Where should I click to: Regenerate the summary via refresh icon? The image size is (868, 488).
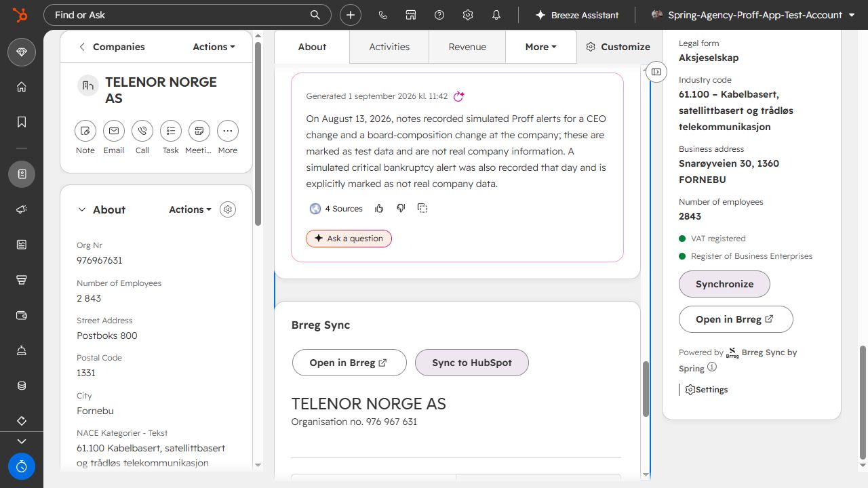[x=459, y=96]
